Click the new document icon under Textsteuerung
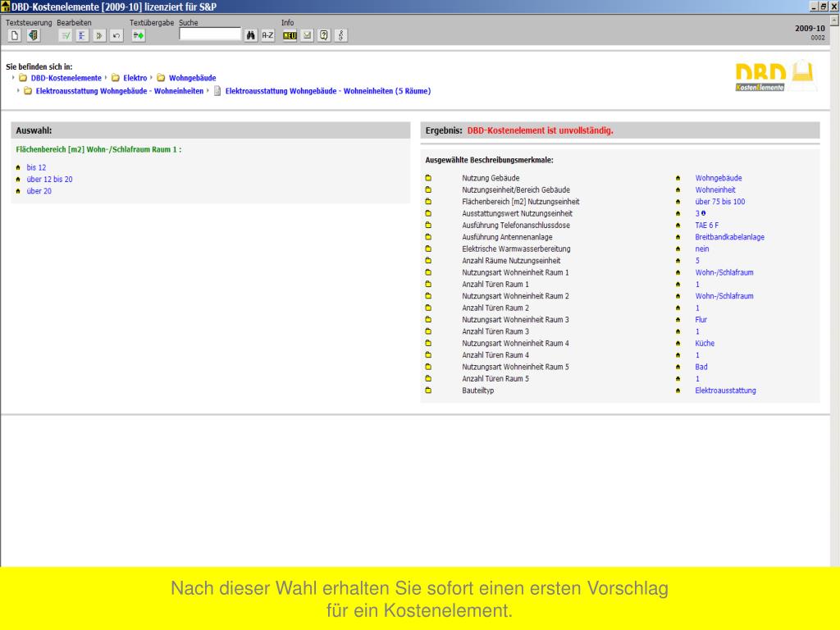 [x=15, y=35]
